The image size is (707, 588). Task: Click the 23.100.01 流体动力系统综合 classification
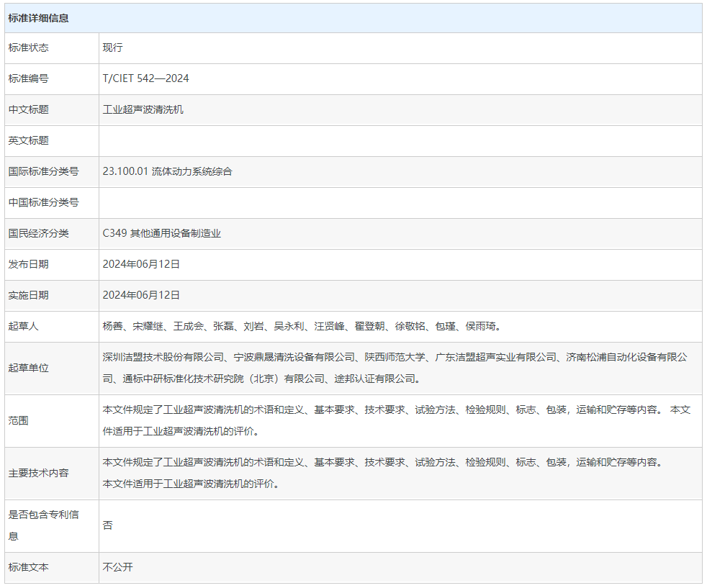tap(168, 171)
